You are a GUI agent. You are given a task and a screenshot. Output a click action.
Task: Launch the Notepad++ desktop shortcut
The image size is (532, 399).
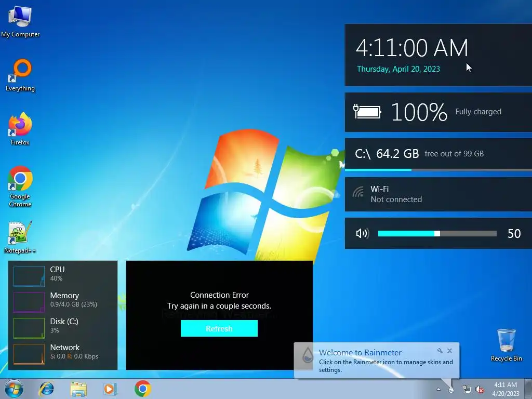coord(20,237)
